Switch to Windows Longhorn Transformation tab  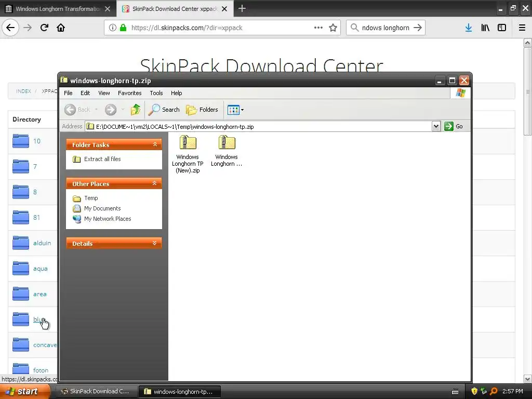(x=58, y=9)
